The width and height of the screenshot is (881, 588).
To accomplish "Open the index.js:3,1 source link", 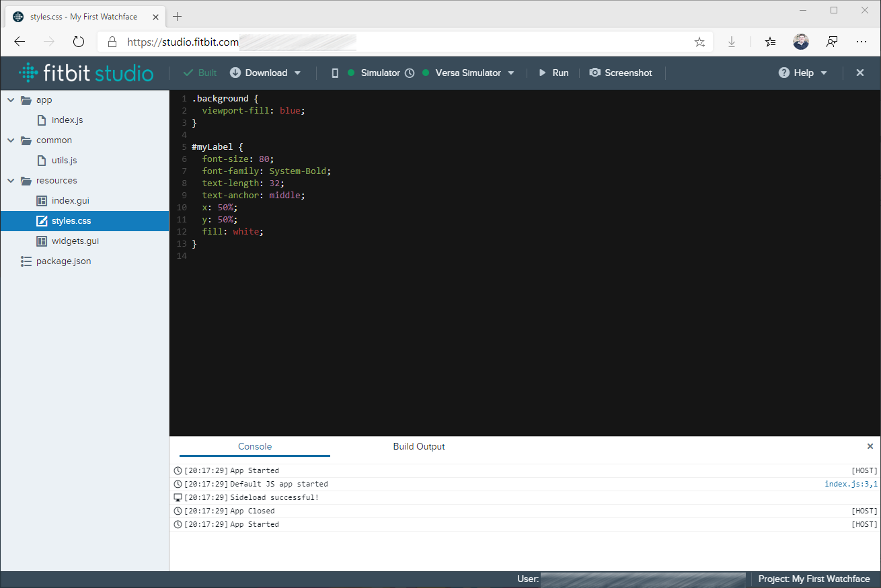I will click(x=850, y=484).
